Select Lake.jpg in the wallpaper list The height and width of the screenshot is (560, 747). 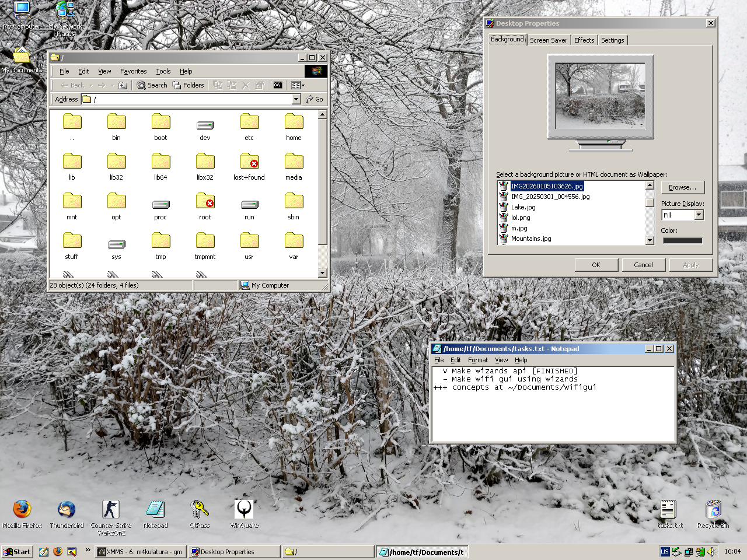[523, 207]
